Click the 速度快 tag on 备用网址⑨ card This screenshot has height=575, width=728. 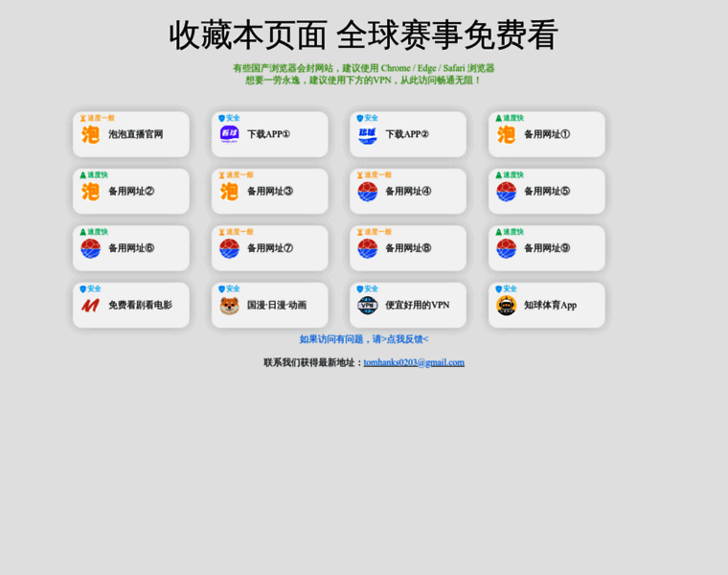click(510, 232)
